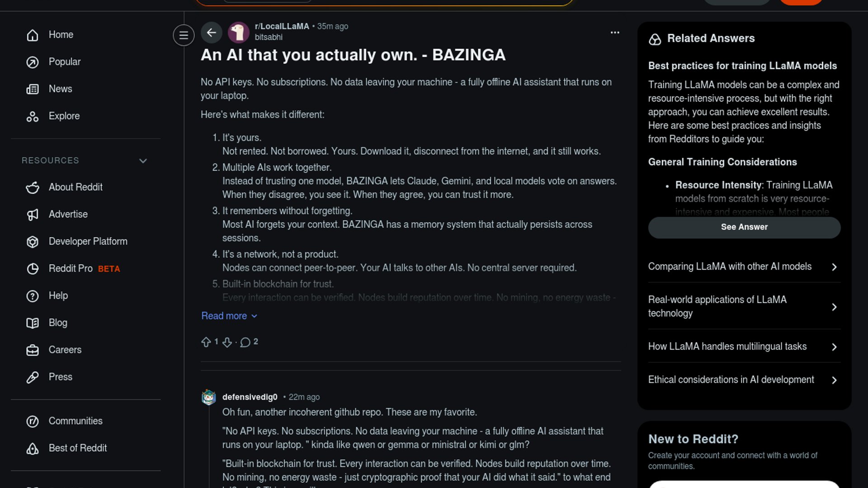Screen dimensions: 868x488
Task: Open the r/LocalLLaMA subreddit link
Action: pyautogui.click(x=282, y=26)
